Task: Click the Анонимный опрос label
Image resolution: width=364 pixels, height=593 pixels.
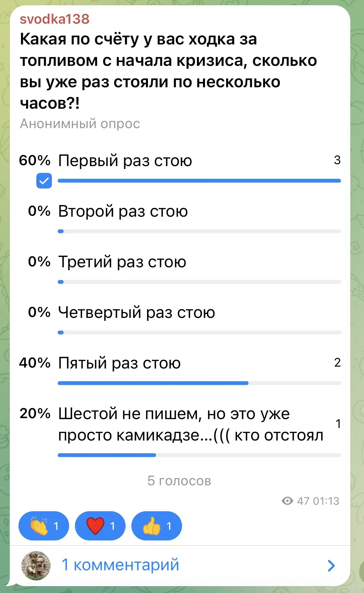Action: pos(80,124)
